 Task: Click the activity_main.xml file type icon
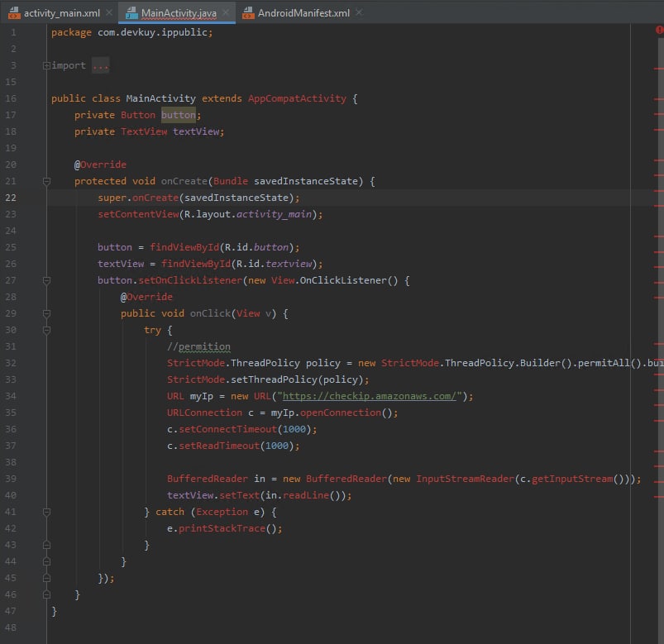point(12,13)
